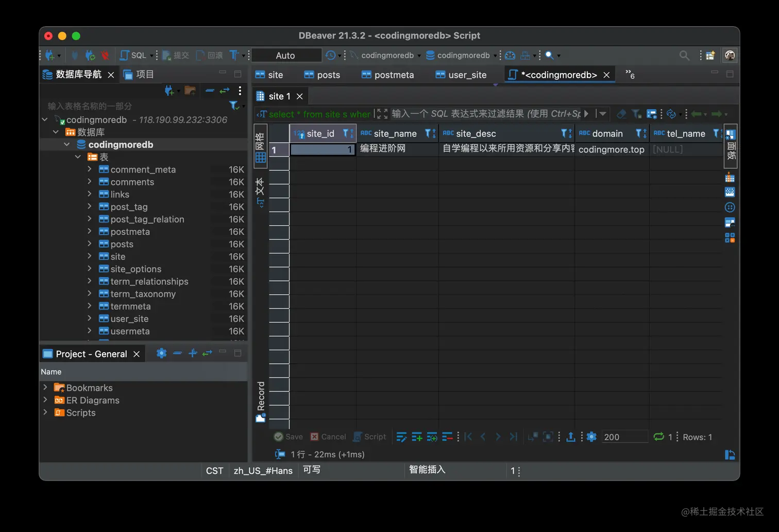Click the configure gear in Project panel

point(161,353)
